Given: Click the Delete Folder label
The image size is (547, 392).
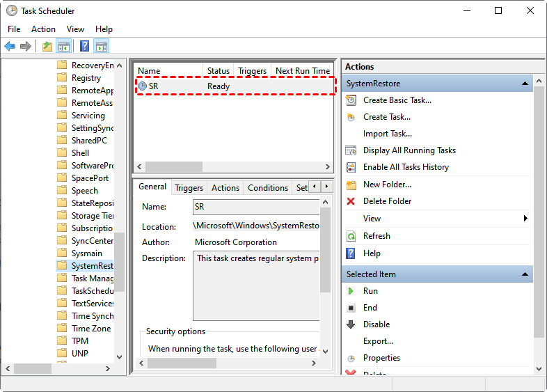Looking at the screenshot, I should (387, 201).
